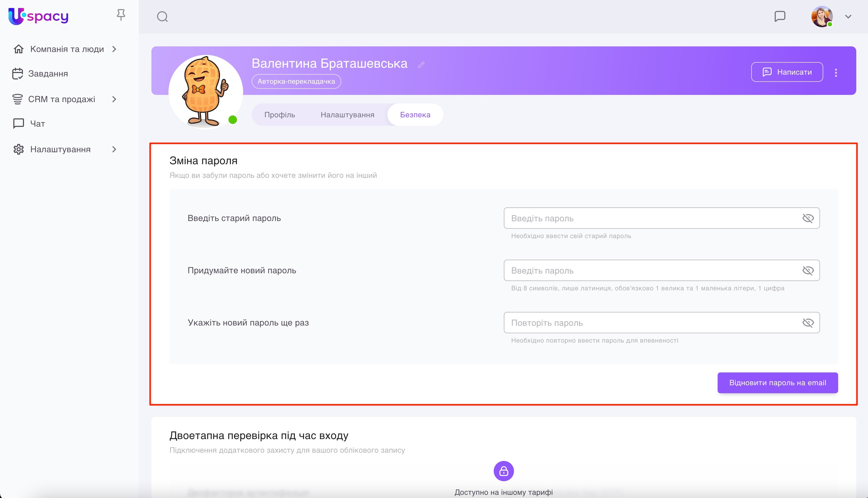Open three-dot menu in profile banner
The height and width of the screenshot is (498, 868).
pyautogui.click(x=836, y=72)
